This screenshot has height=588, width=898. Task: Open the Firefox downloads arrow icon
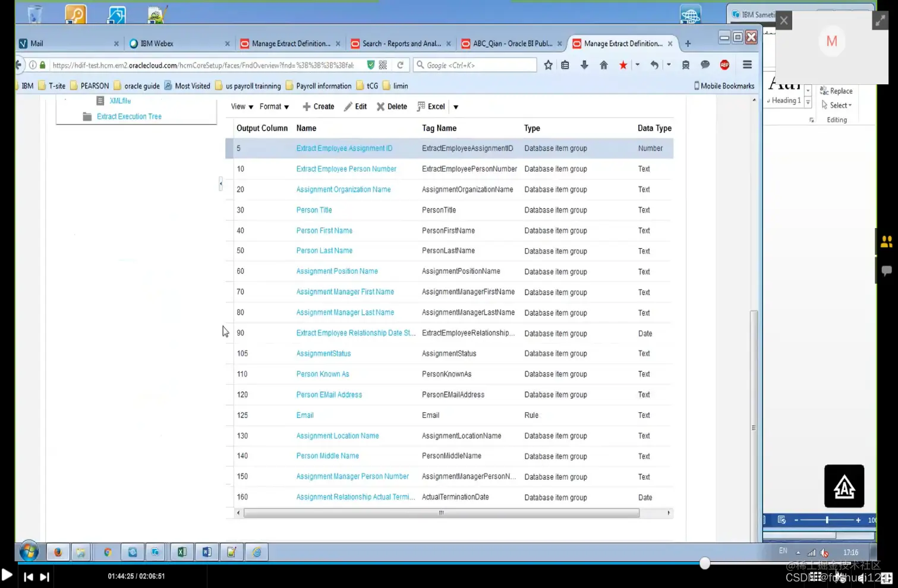(x=584, y=65)
